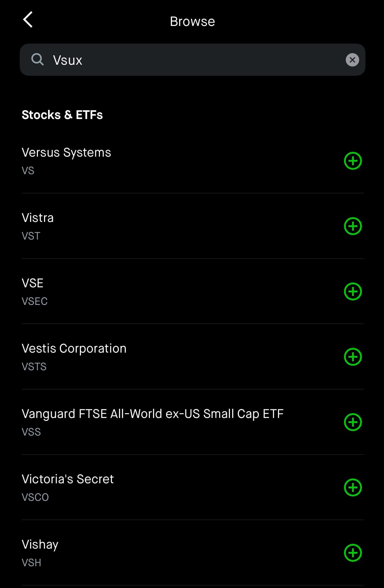The height and width of the screenshot is (588, 384).
Task: Open Victoria's Secret stock details
Action: (67, 479)
